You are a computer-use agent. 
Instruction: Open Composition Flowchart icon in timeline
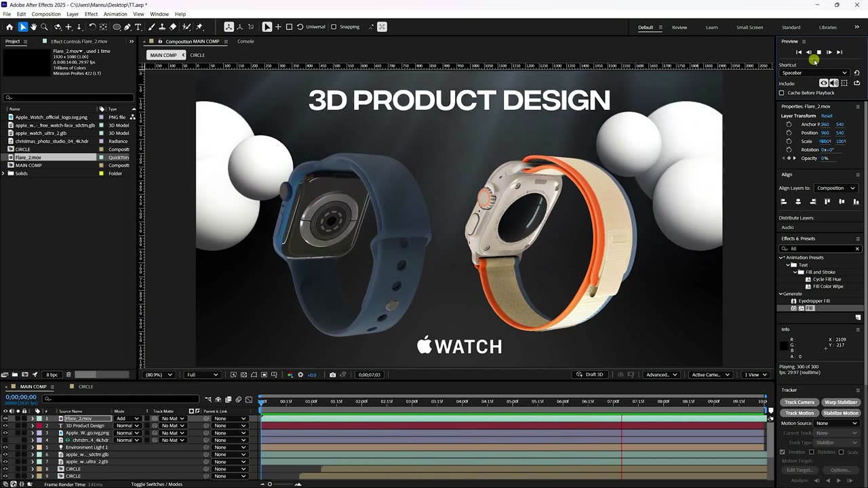(208, 399)
